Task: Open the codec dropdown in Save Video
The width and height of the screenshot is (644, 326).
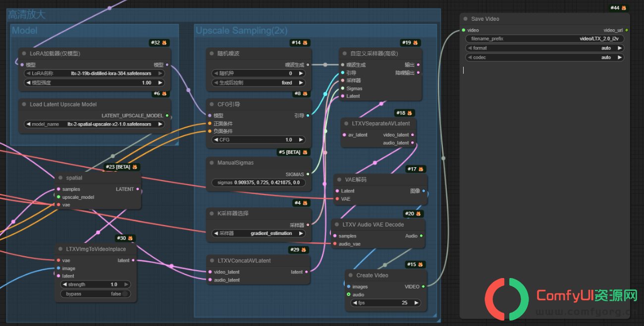Action: tap(544, 57)
